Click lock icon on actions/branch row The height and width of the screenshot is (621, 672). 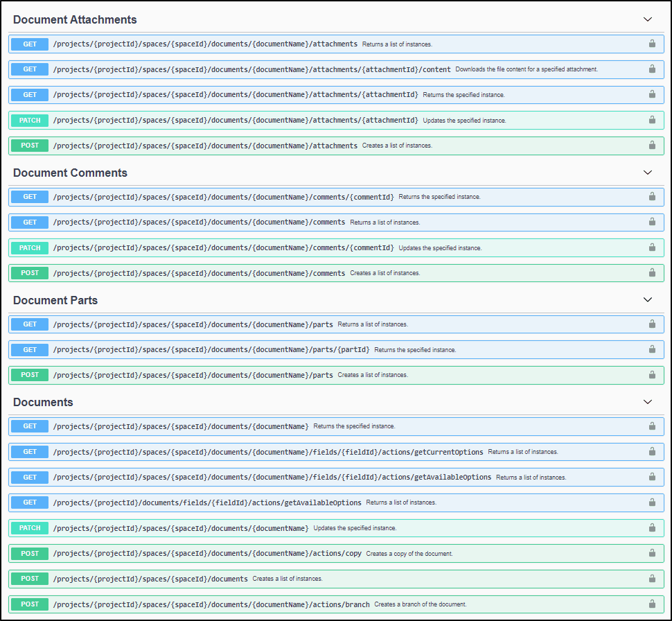coord(652,604)
